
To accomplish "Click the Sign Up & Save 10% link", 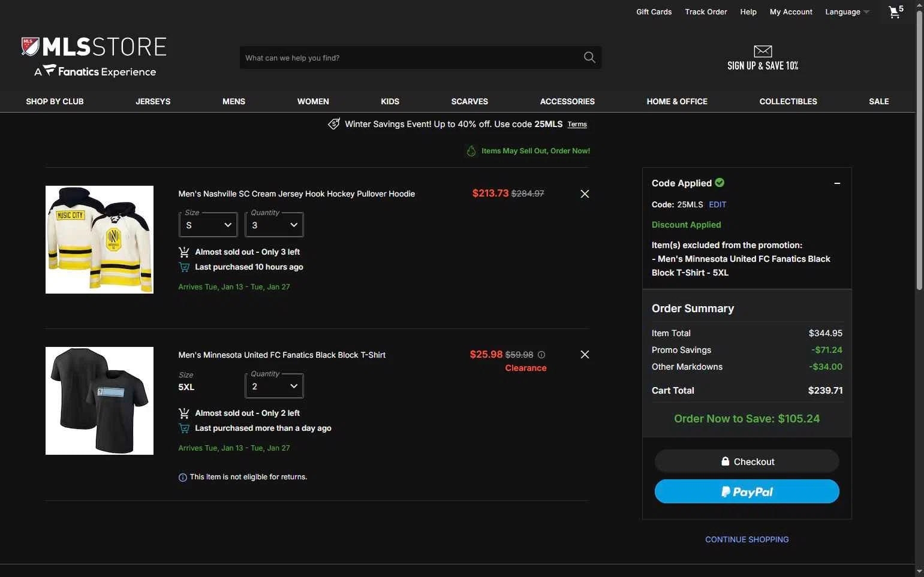I will 763,65.
